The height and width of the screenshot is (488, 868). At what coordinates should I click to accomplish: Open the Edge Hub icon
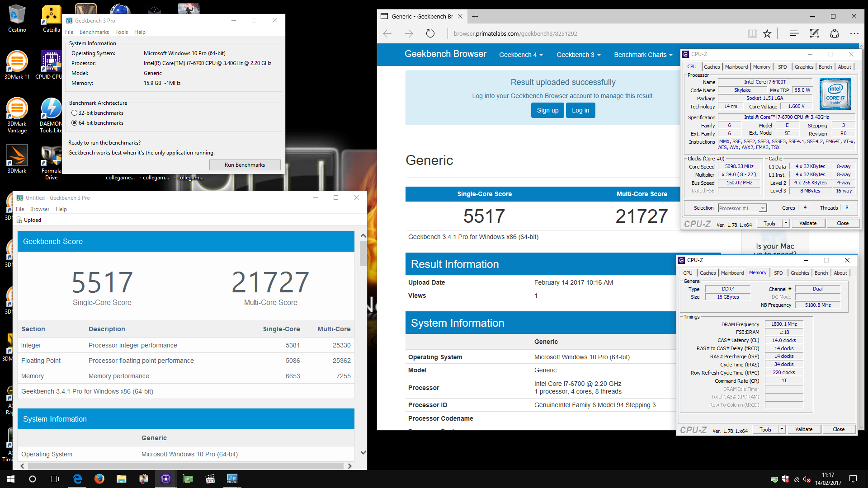point(794,33)
